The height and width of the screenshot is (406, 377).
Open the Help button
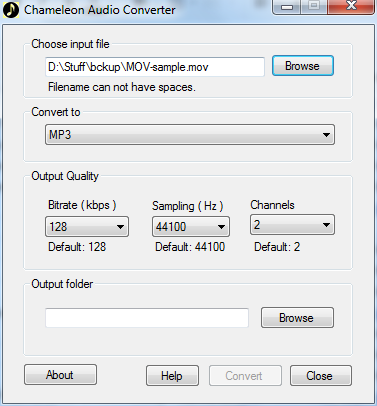(172, 376)
